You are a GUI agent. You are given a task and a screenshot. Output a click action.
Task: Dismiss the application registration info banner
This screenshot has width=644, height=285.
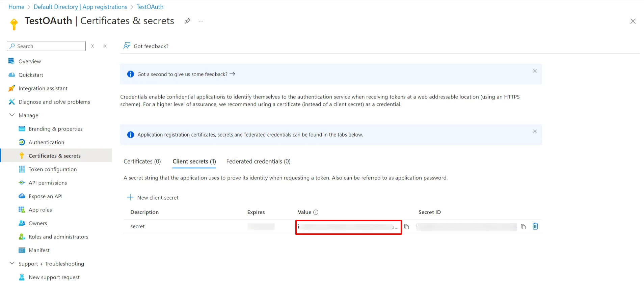tap(535, 132)
